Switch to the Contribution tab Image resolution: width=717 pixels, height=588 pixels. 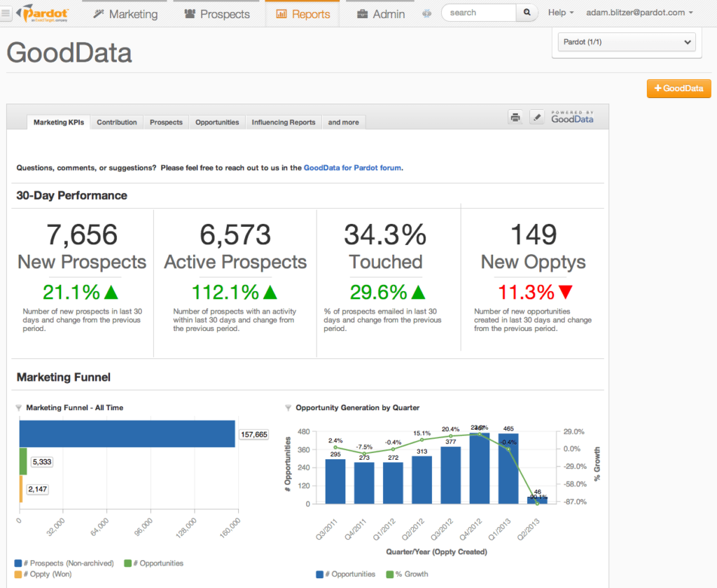coord(116,122)
